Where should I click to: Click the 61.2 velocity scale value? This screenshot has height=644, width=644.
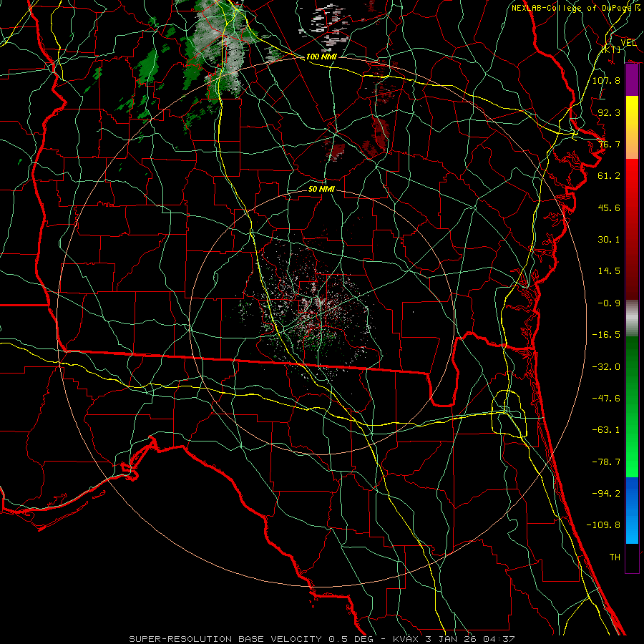point(609,176)
